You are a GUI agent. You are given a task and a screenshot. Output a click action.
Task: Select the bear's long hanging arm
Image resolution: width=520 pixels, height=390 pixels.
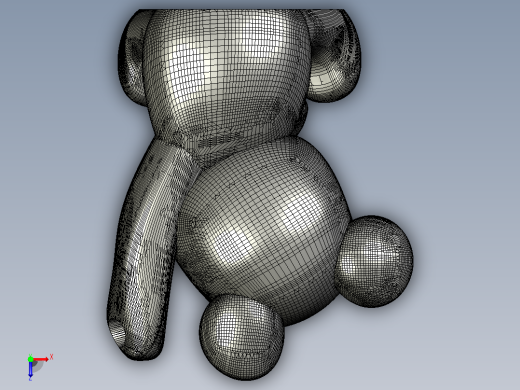(147, 250)
